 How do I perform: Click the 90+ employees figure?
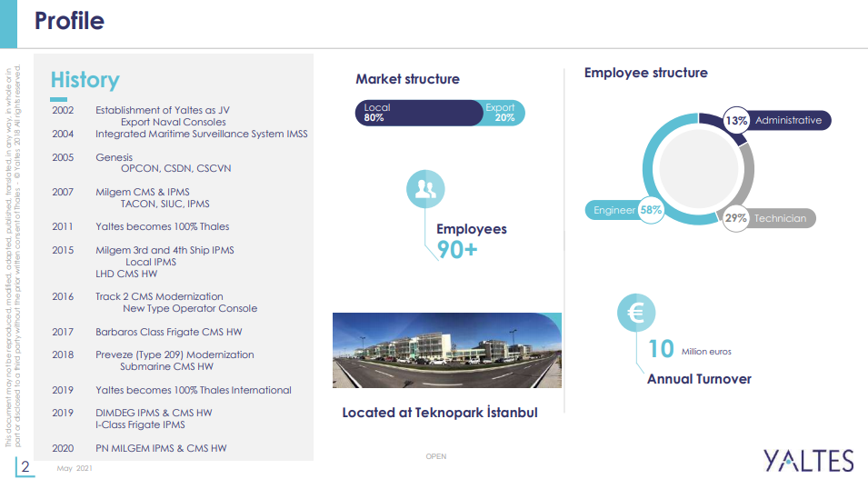(x=457, y=250)
